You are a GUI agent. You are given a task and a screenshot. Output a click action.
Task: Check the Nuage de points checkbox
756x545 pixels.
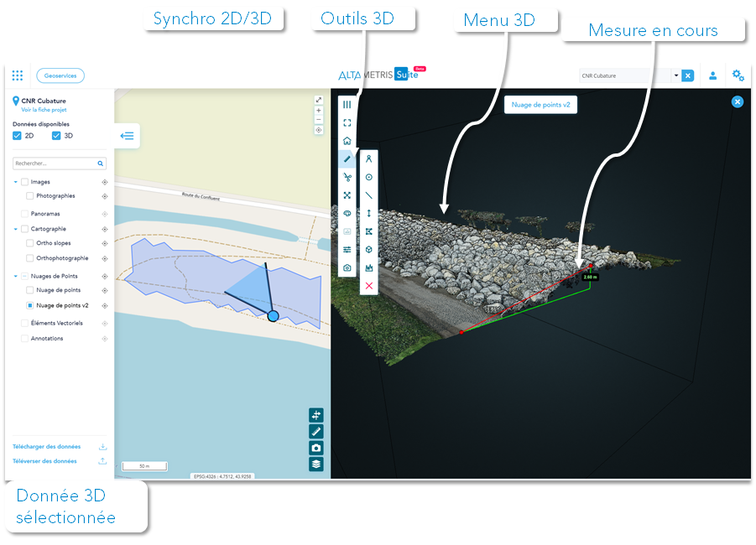[x=30, y=291]
